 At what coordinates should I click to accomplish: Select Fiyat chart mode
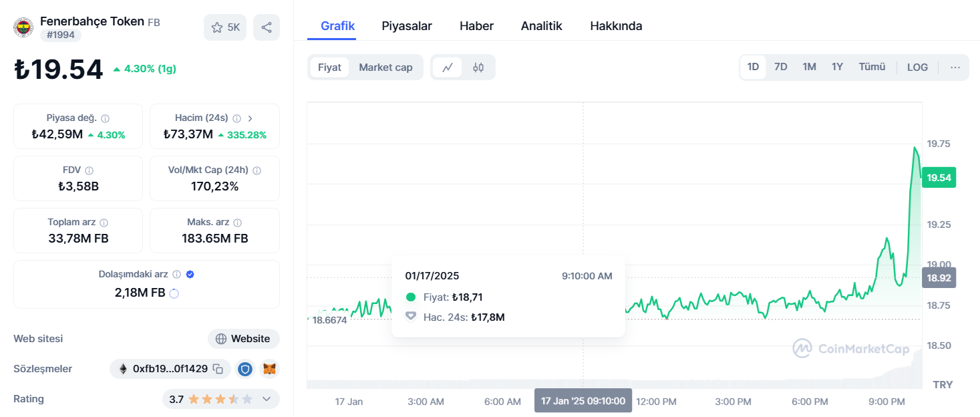[329, 67]
